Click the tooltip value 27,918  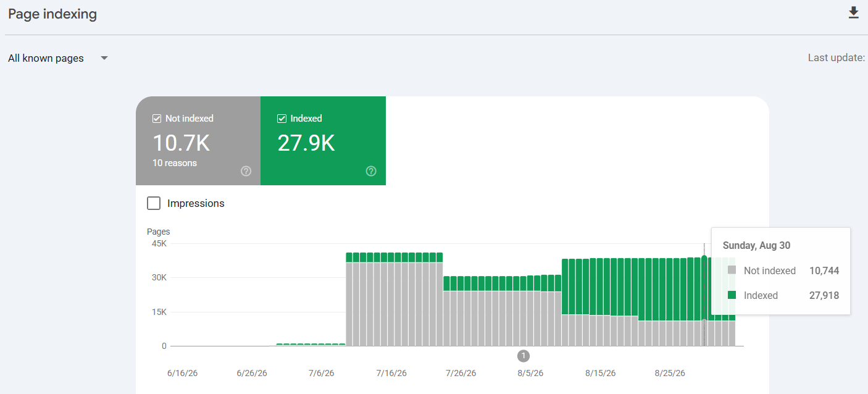pos(824,295)
